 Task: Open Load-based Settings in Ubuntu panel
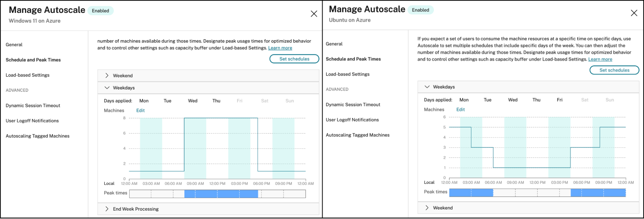(x=347, y=74)
